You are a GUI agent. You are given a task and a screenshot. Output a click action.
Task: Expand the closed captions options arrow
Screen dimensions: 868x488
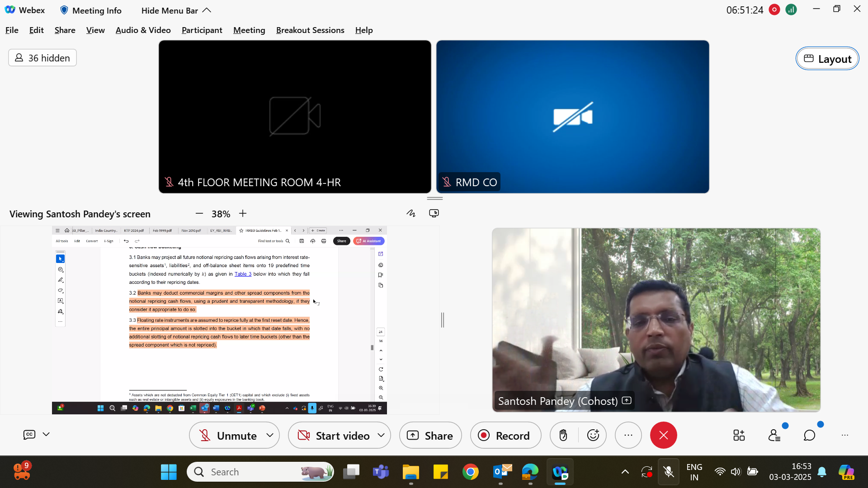(x=46, y=434)
